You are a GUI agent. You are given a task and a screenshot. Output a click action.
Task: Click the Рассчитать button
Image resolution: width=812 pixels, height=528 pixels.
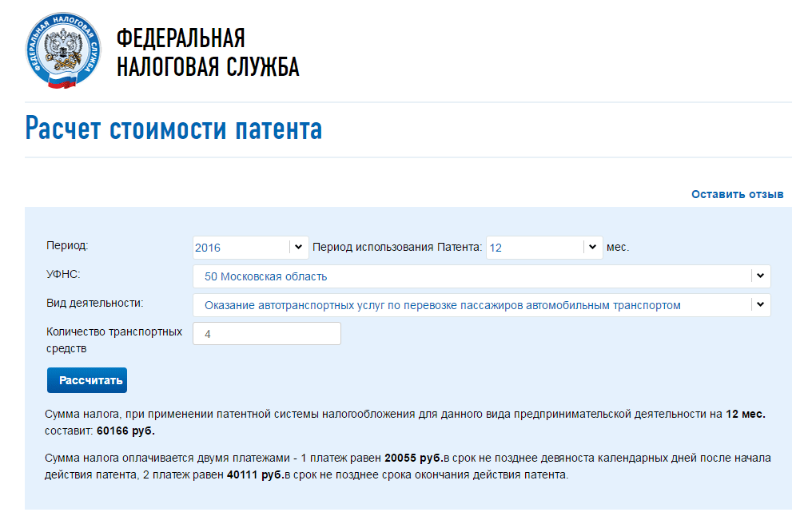[87, 380]
